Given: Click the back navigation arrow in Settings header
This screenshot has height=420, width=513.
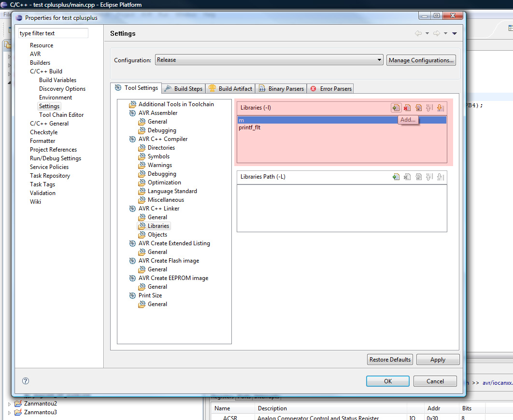Looking at the screenshot, I should click(x=418, y=33).
